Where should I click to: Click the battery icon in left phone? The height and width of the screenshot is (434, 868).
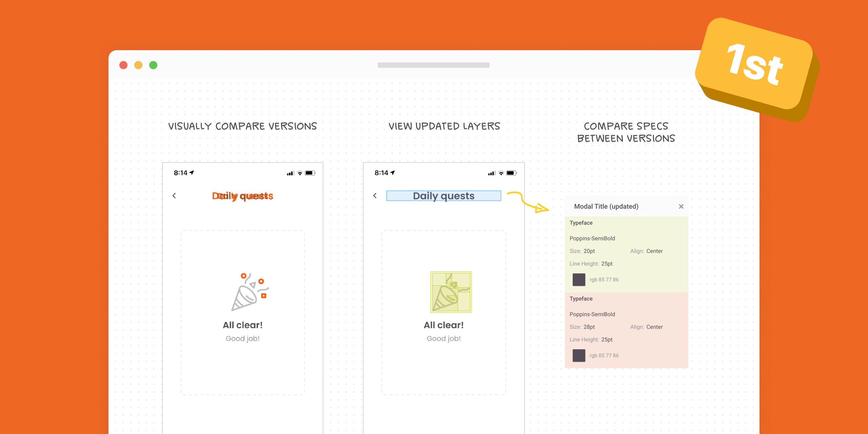pos(310,173)
